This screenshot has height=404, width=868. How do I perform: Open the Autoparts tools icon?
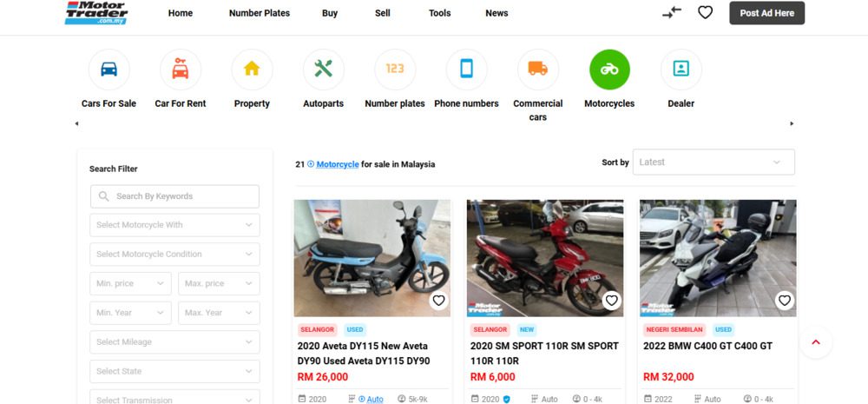[x=323, y=70]
